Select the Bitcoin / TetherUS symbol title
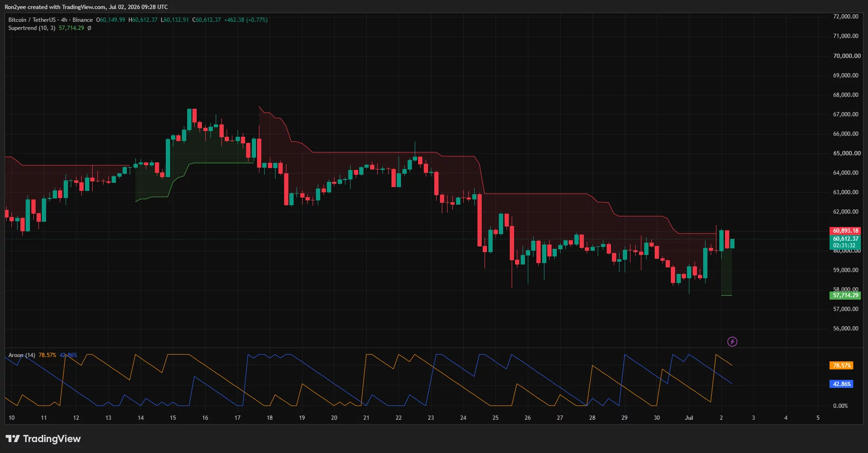This screenshot has width=868, height=453. [32, 20]
